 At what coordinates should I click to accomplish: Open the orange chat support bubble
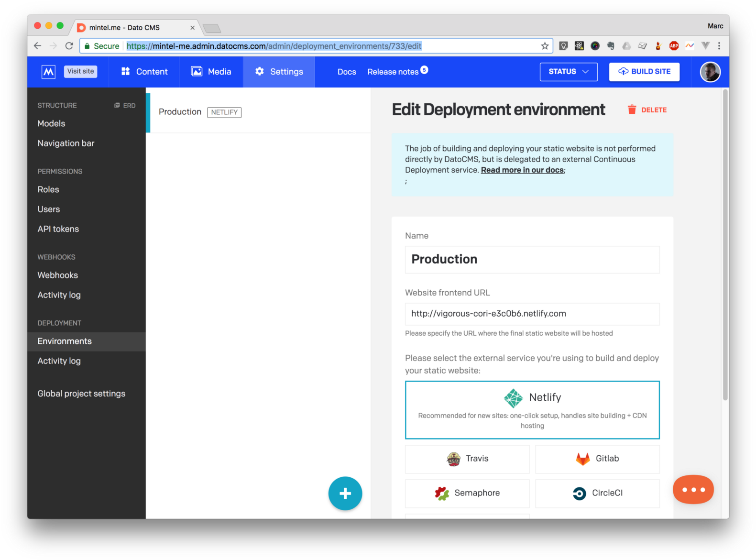(693, 489)
